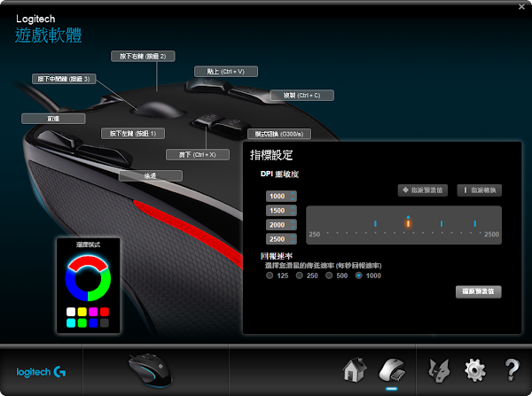Click the green mode segment of color ring
The height and width of the screenshot is (396, 532).
103,286
